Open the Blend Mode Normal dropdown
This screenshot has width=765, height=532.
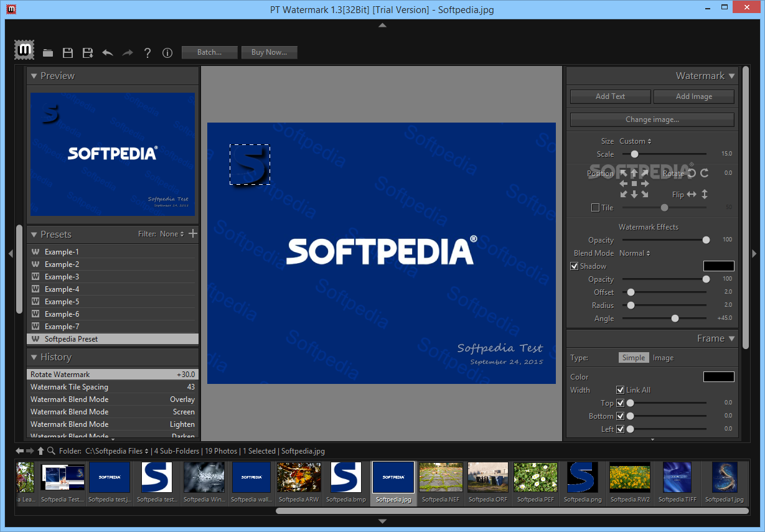point(635,253)
